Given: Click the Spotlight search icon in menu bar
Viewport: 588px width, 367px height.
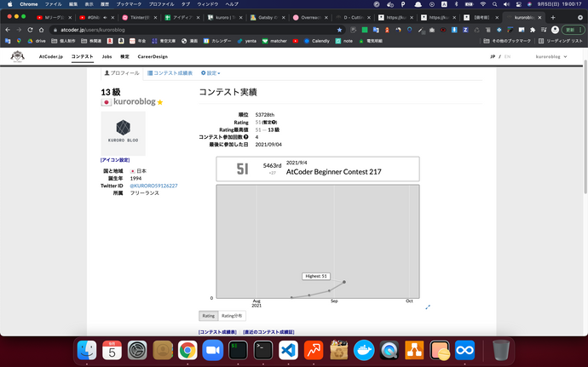Looking at the screenshot, I should 494,4.
